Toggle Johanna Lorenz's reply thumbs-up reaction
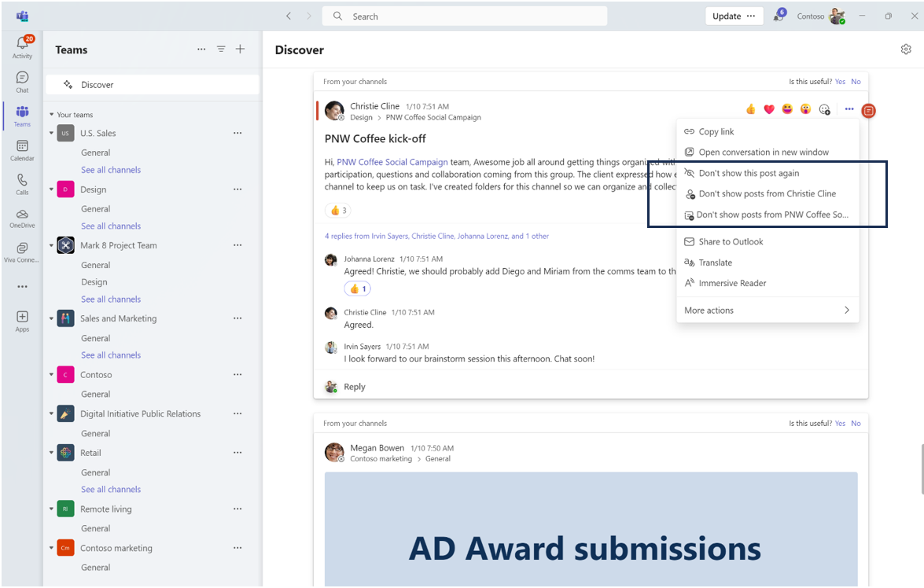 [357, 289]
